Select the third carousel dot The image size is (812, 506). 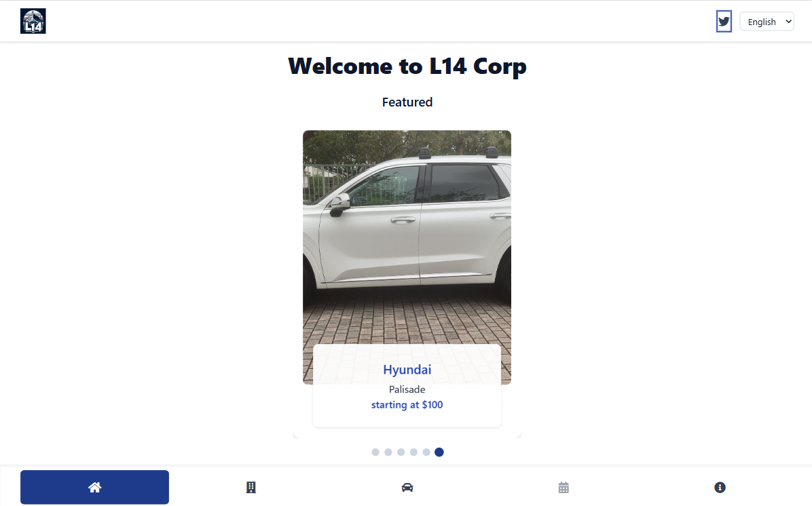(x=401, y=452)
